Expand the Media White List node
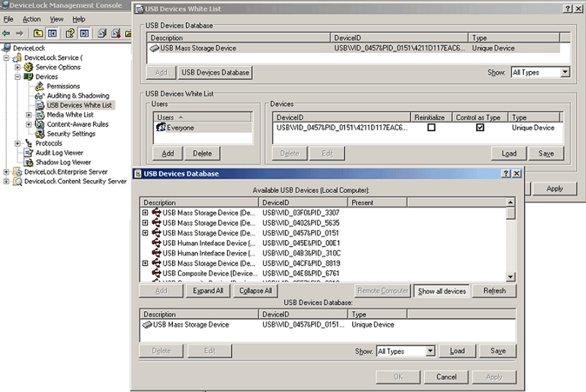This screenshot has width=586, height=392. [x=29, y=115]
